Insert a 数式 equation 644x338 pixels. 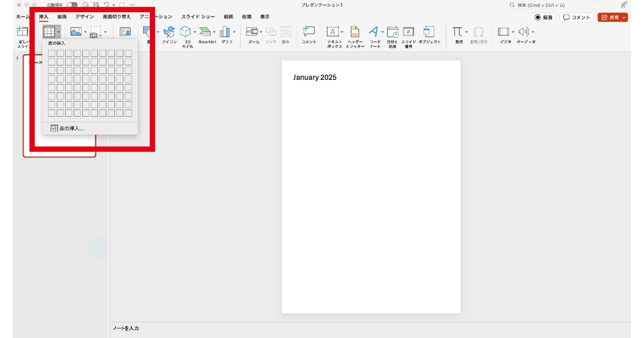(x=457, y=32)
